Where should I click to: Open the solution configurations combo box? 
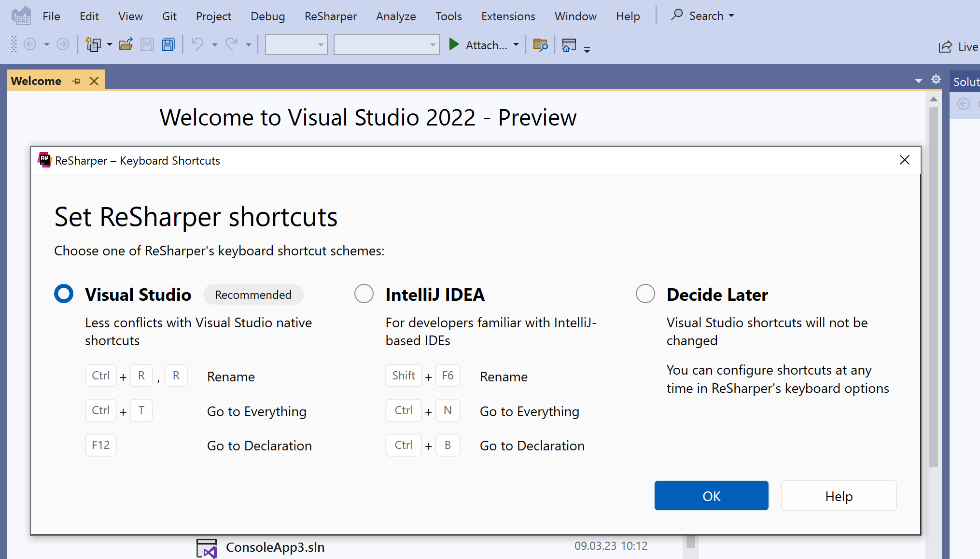(x=296, y=45)
